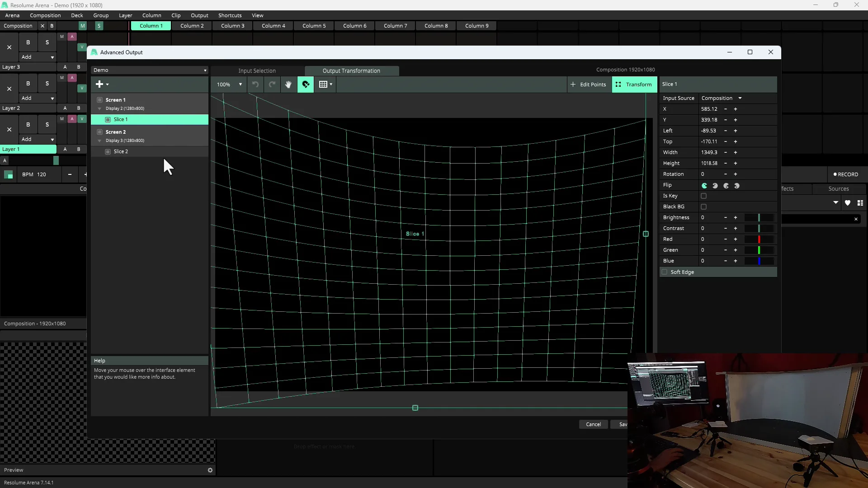Toggle the Soft Edge option
The image size is (868, 488).
[665, 272]
